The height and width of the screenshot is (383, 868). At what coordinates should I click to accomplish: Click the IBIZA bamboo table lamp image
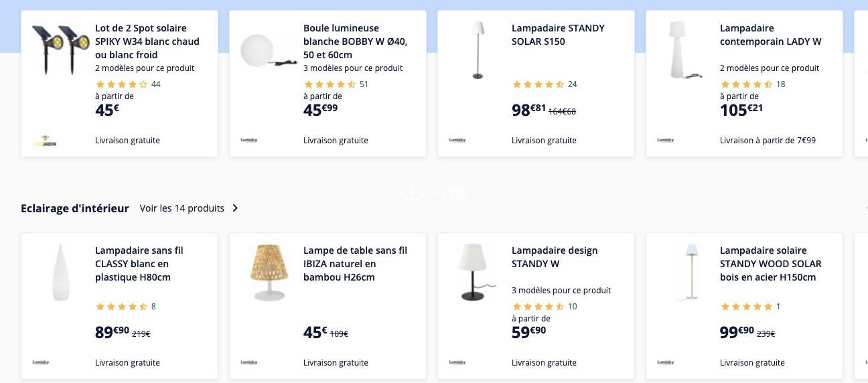click(x=269, y=273)
